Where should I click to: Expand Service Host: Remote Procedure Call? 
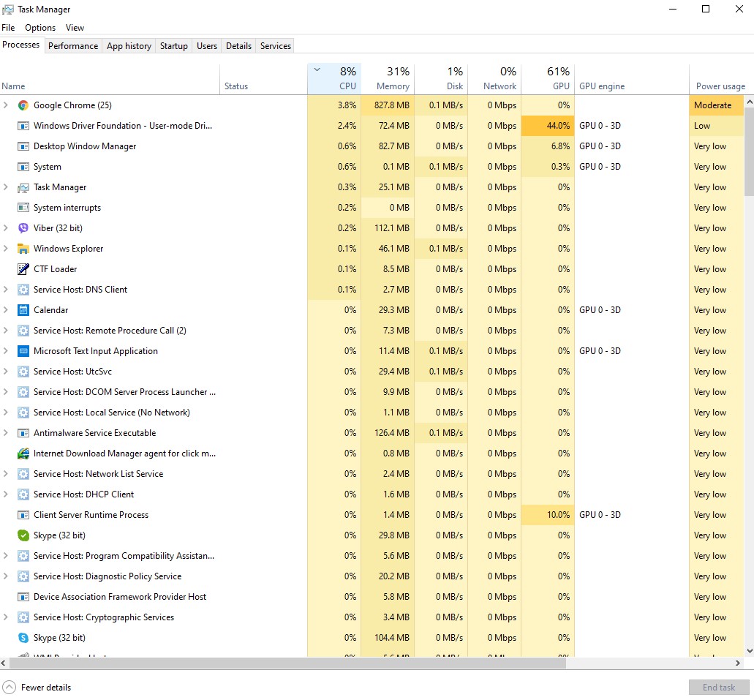click(6, 331)
